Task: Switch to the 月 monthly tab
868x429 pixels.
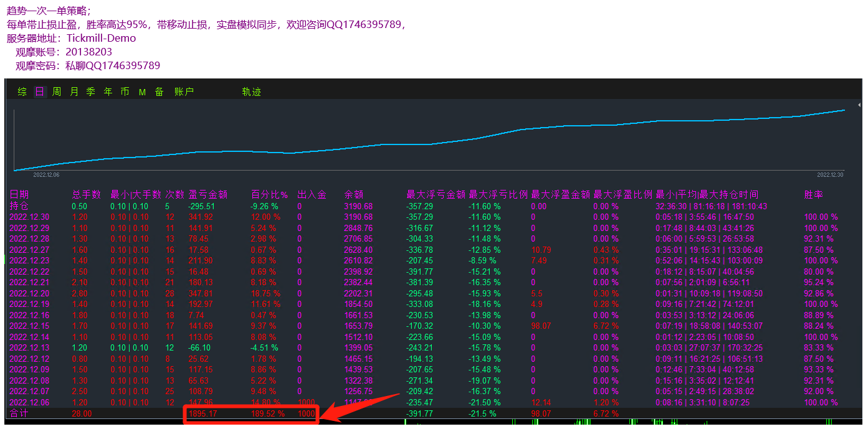Action: 74,92
